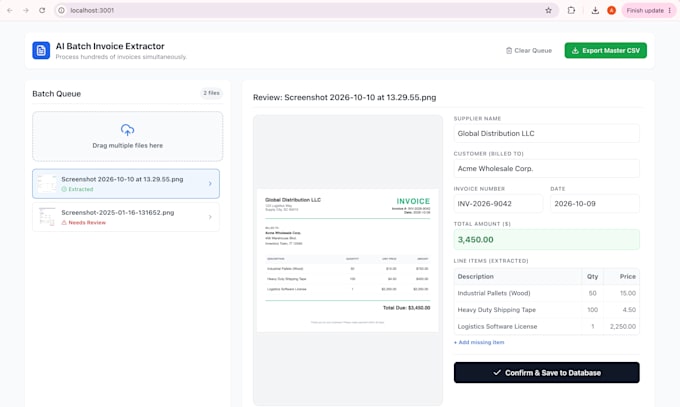This screenshot has width=680, height=407.
Task: Click 'Drag multiple files here' drop area
Action: [128, 137]
